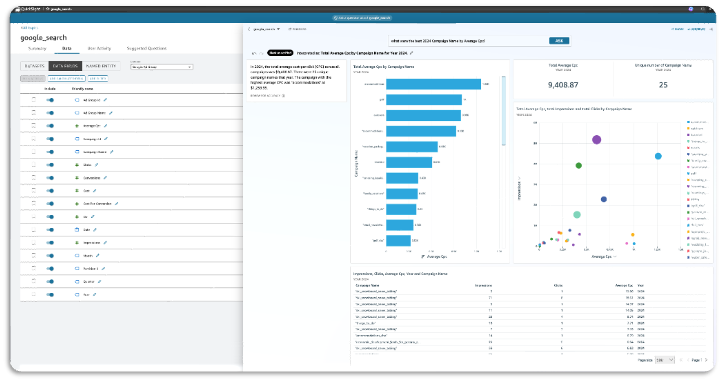Open the Suggested Questions tab
Viewport: 722px width, 382px height.
tap(146, 48)
